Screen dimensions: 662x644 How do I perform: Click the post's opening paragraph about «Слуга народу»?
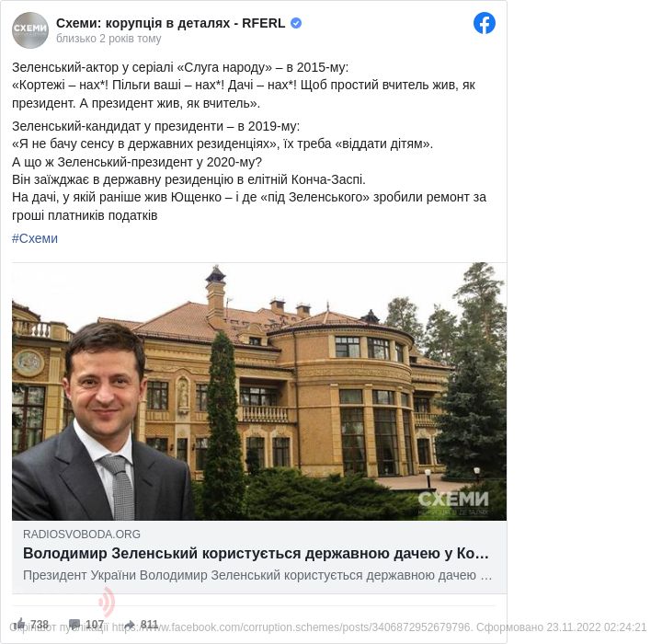[x=244, y=85]
